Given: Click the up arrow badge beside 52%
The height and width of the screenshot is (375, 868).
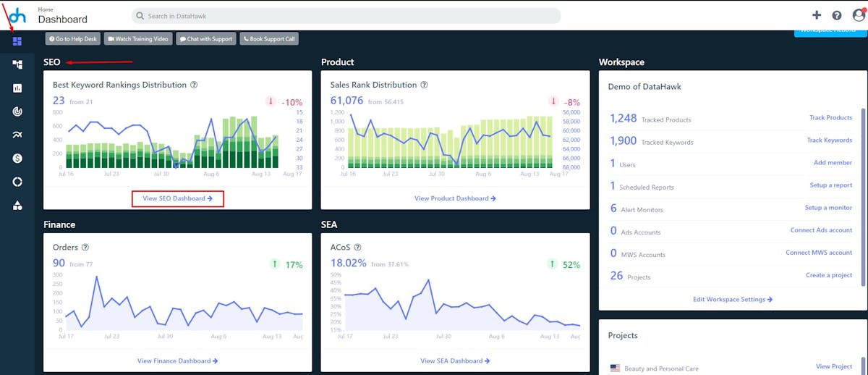Looking at the screenshot, I should pyautogui.click(x=552, y=264).
